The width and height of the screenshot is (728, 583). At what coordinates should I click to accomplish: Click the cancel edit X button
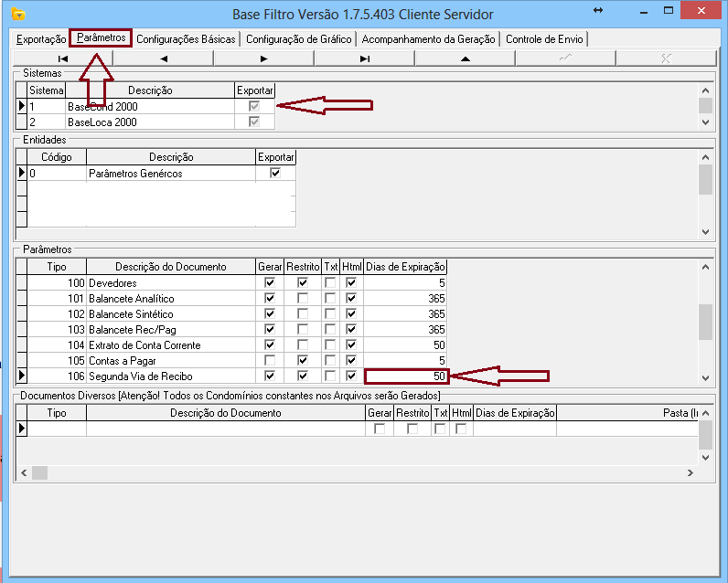pos(666,58)
